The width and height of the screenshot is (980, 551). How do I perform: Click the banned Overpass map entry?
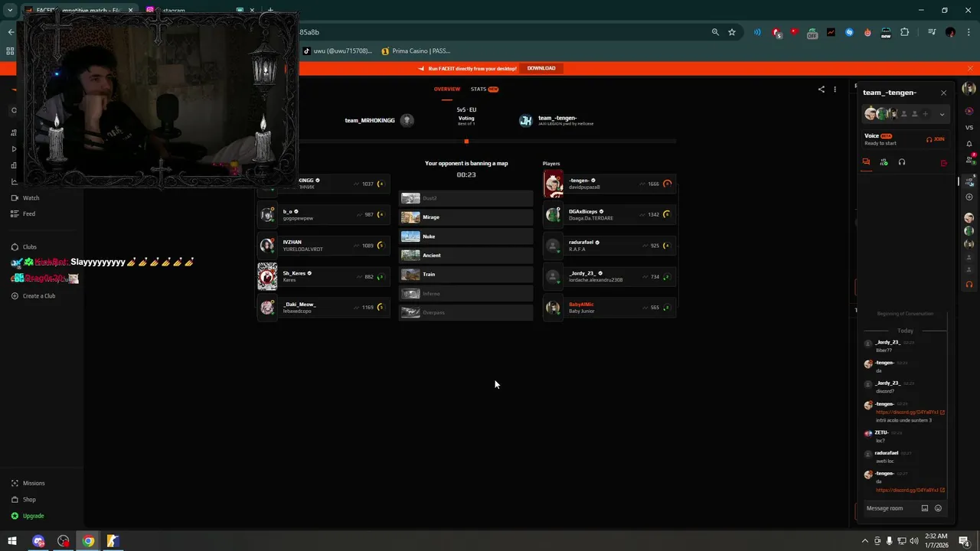pyautogui.click(x=465, y=312)
